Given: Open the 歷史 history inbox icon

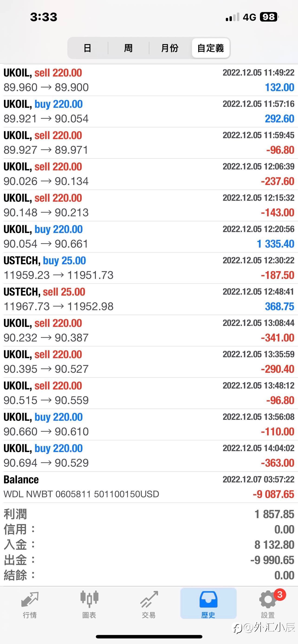Looking at the screenshot, I should 208,599.
